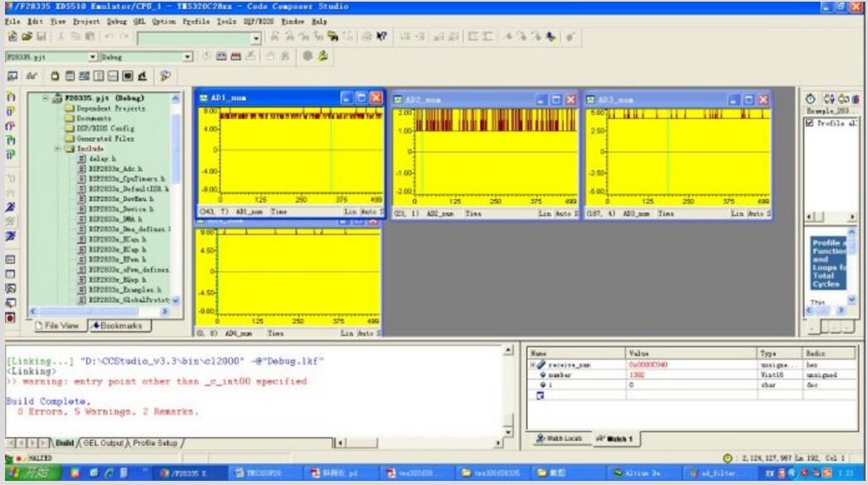Open the F28335.pjt project dropdown

pyautogui.click(x=92, y=57)
